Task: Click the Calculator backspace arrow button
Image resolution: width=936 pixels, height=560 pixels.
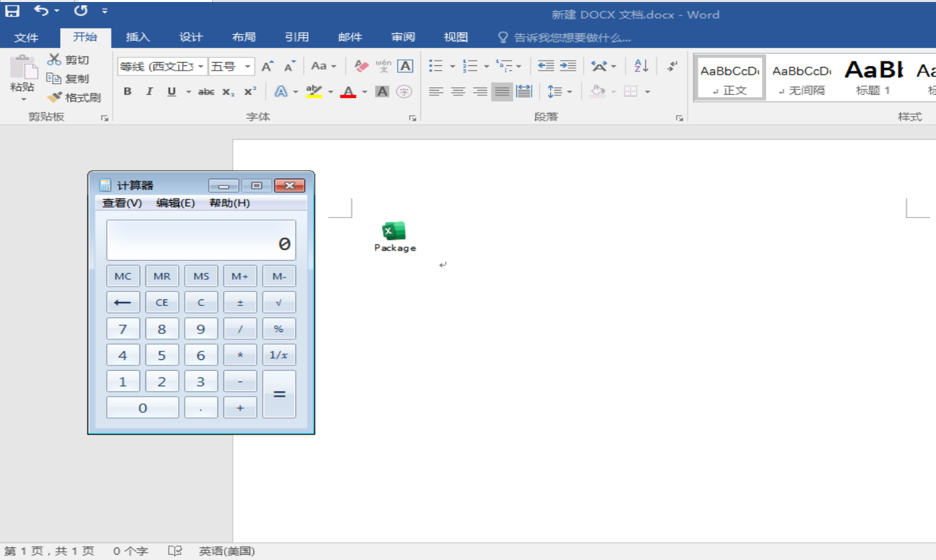Action: click(123, 303)
